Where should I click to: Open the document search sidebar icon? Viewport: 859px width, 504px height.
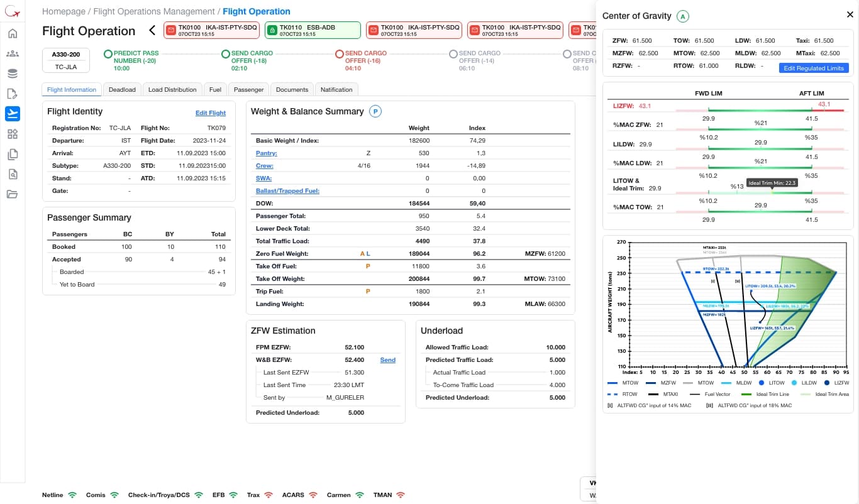13,174
